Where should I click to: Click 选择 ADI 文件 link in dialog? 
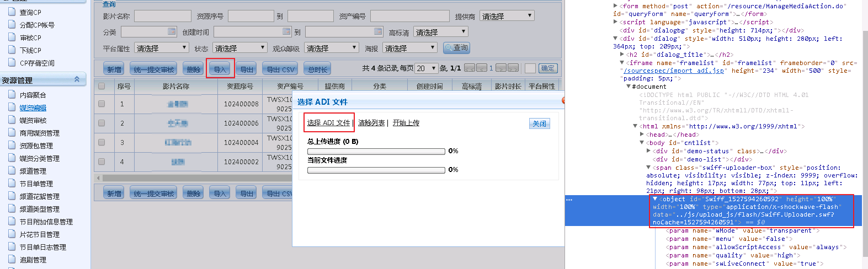coord(329,123)
